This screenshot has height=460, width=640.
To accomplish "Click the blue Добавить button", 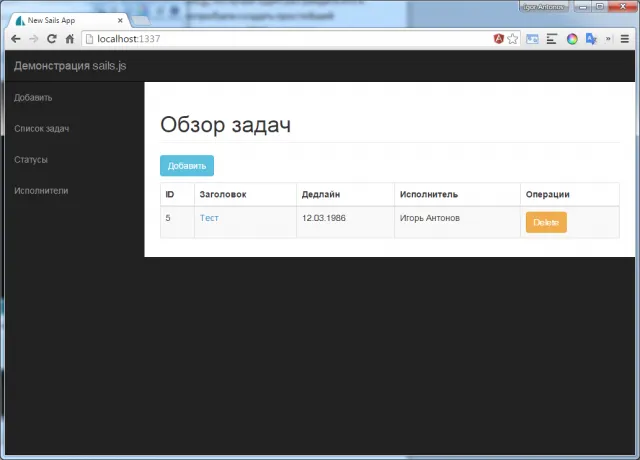I will click(187, 166).
